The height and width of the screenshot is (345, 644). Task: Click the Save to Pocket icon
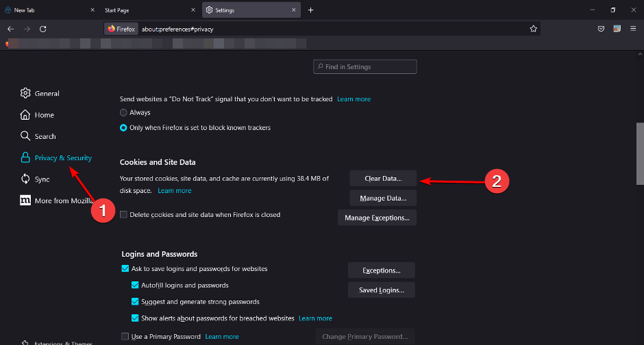point(601,29)
